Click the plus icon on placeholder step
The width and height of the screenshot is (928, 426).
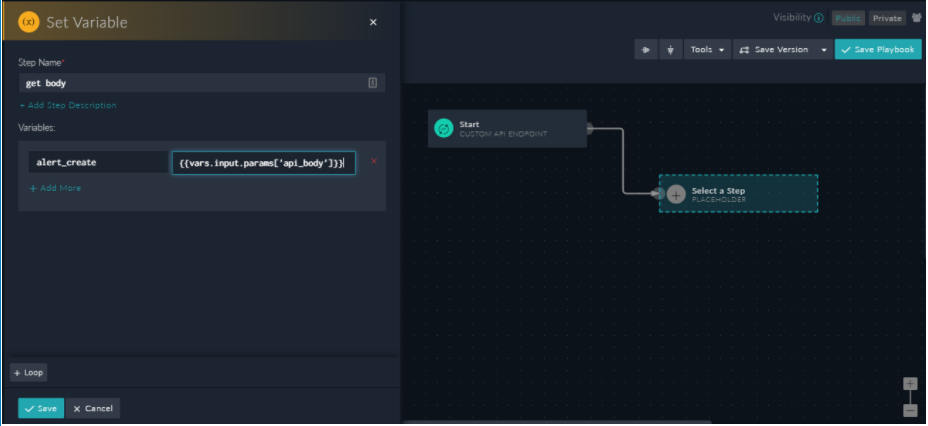click(x=676, y=194)
